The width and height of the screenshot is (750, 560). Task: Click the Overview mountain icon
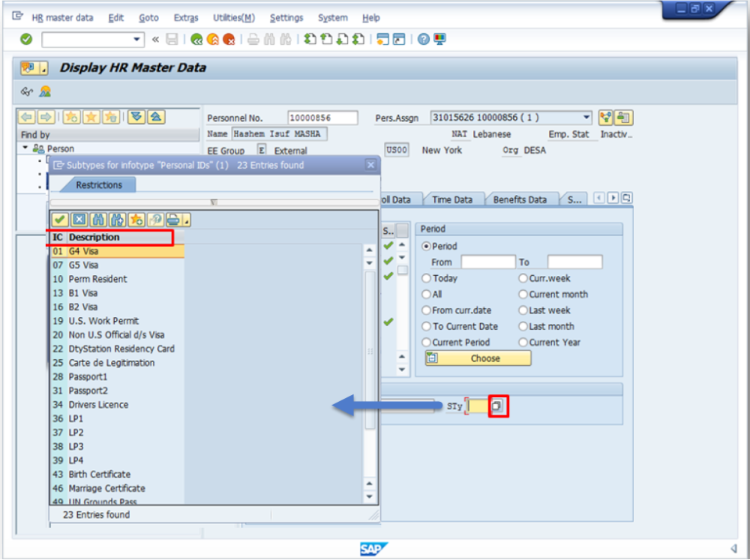(x=45, y=91)
